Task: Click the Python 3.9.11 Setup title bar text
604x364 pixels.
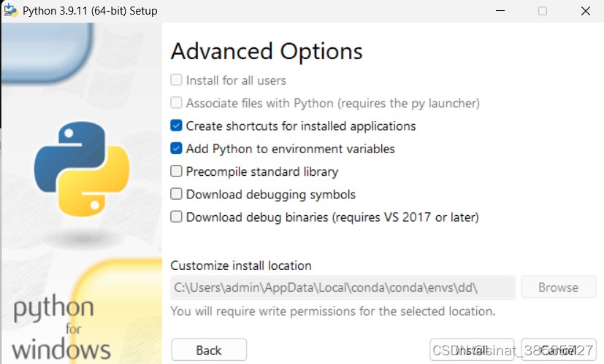Action: click(90, 11)
